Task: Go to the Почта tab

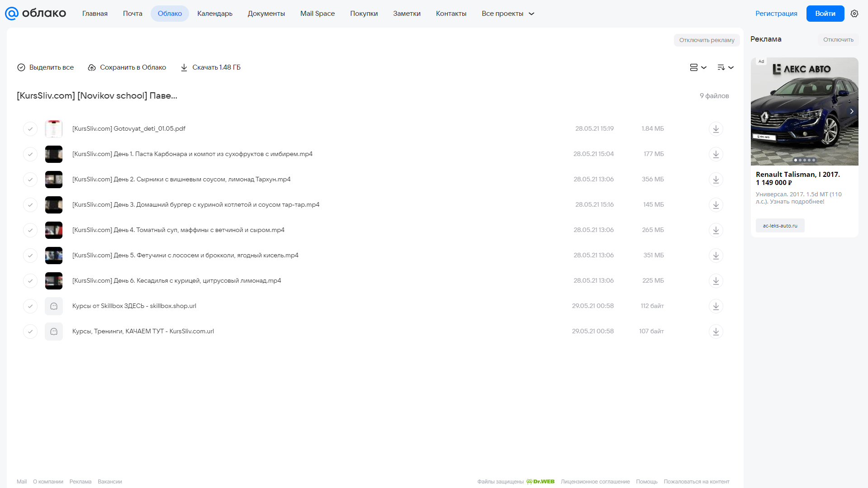Action: pos(133,14)
